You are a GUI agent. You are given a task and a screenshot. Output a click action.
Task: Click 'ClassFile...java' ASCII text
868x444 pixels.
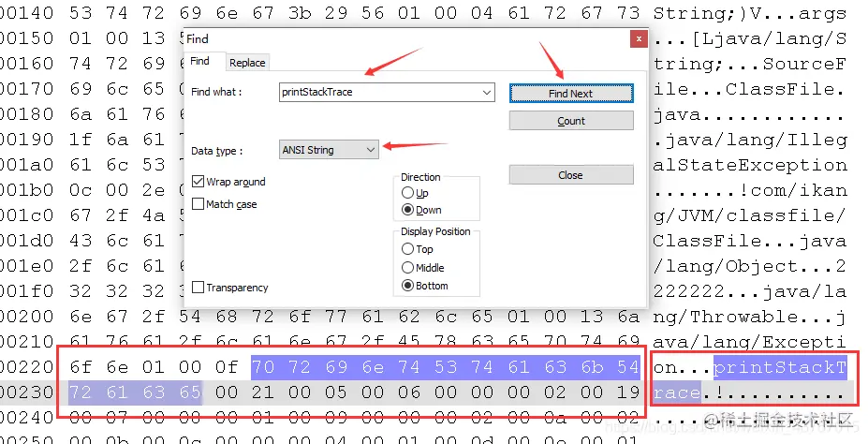[x=750, y=241]
